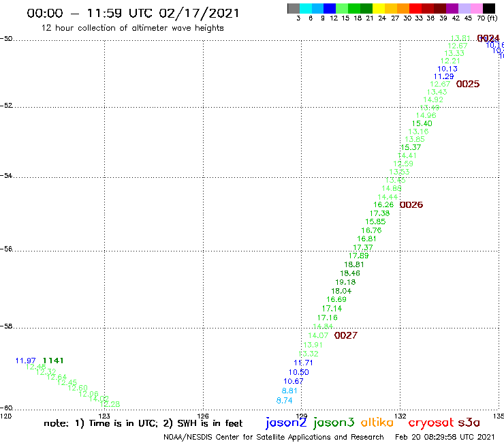This screenshot has width=504, height=443.
Task: Click the note about UTC and feet
Action: click(x=143, y=423)
